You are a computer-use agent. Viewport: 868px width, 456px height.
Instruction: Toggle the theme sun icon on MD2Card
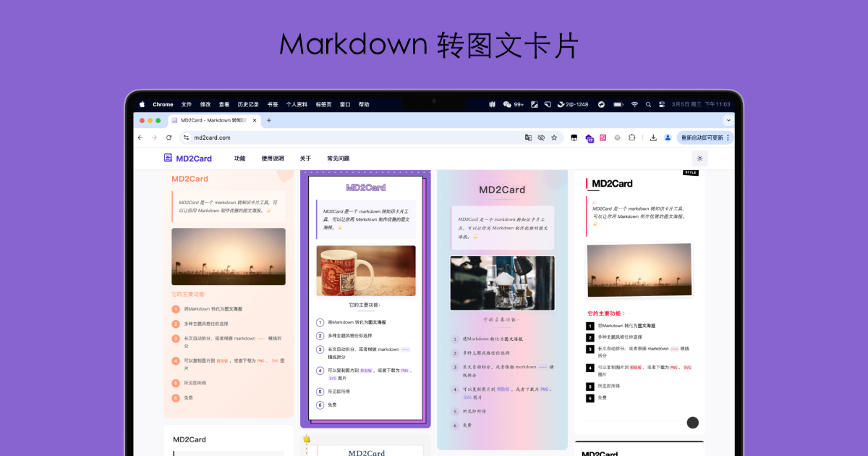699,158
